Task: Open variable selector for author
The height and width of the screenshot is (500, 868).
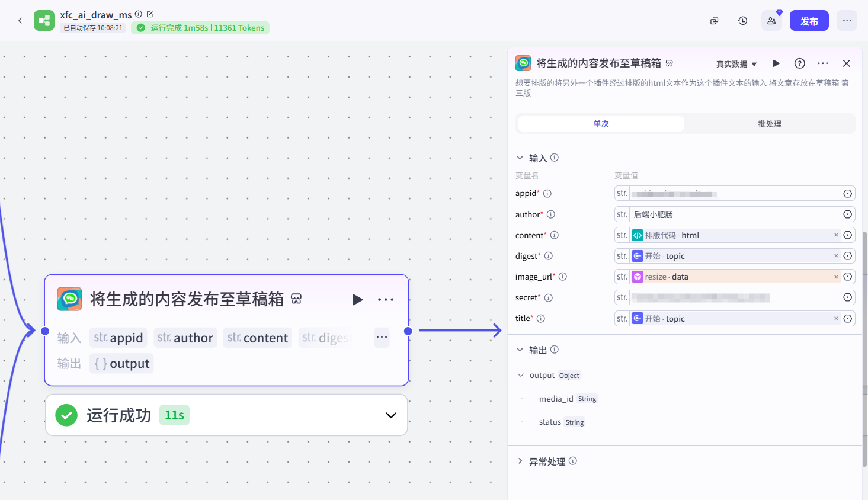Action: pos(848,214)
